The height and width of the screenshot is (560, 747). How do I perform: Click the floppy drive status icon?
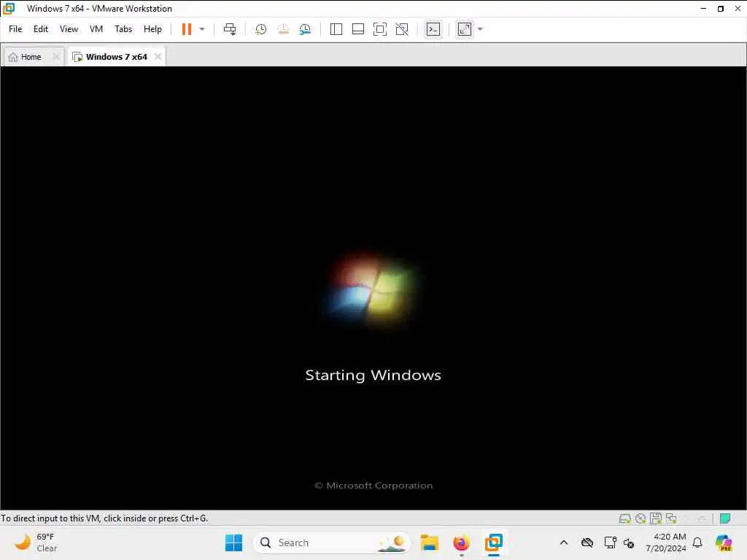(656, 518)
